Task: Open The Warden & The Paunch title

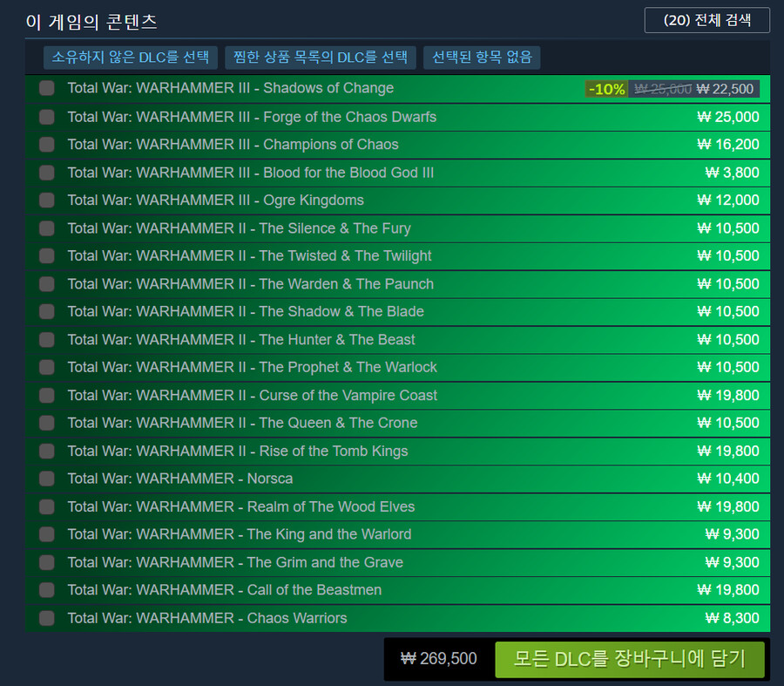Action: [251, 283]
